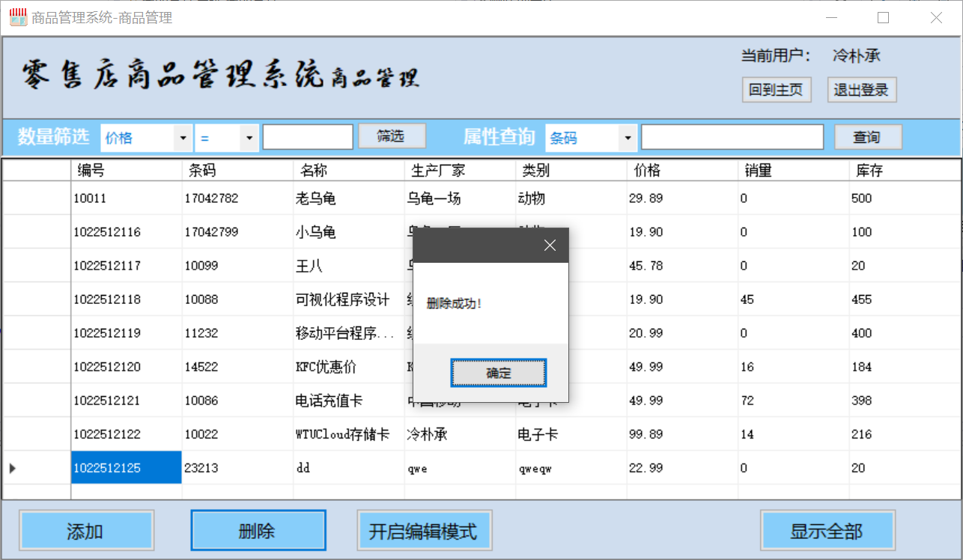Select the category cell 电子卡 in WTUCloud row
963x560 pixels.
pyautogui.click(x=571, y=434)
